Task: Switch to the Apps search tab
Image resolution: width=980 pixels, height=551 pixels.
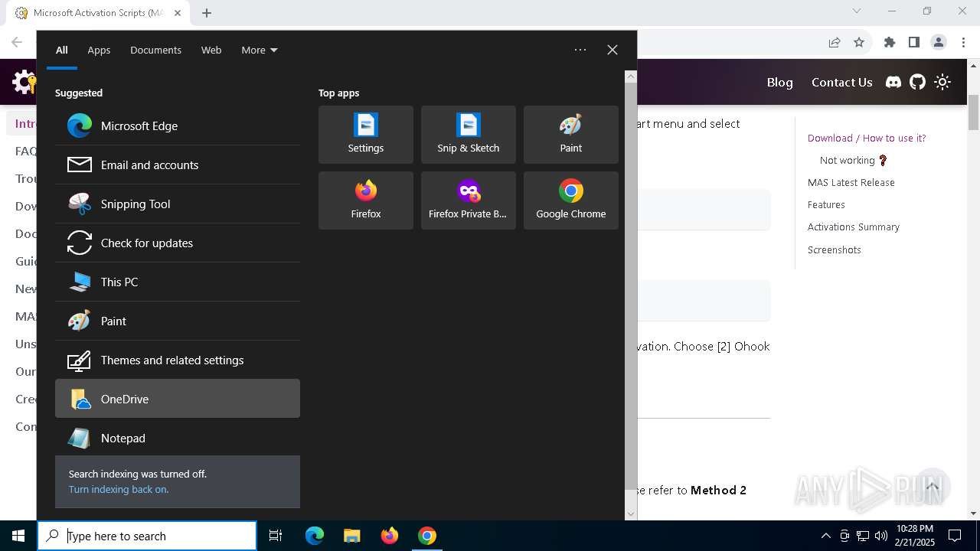Action: tap(99, 50)
